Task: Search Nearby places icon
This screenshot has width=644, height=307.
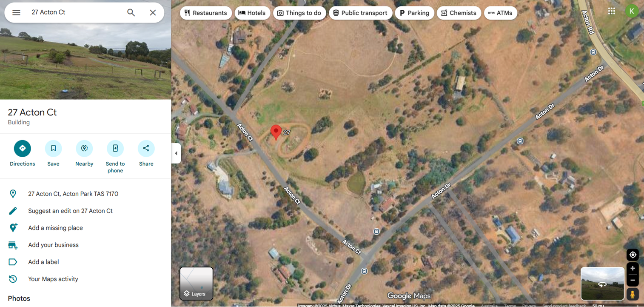Action: click(84, 148)
